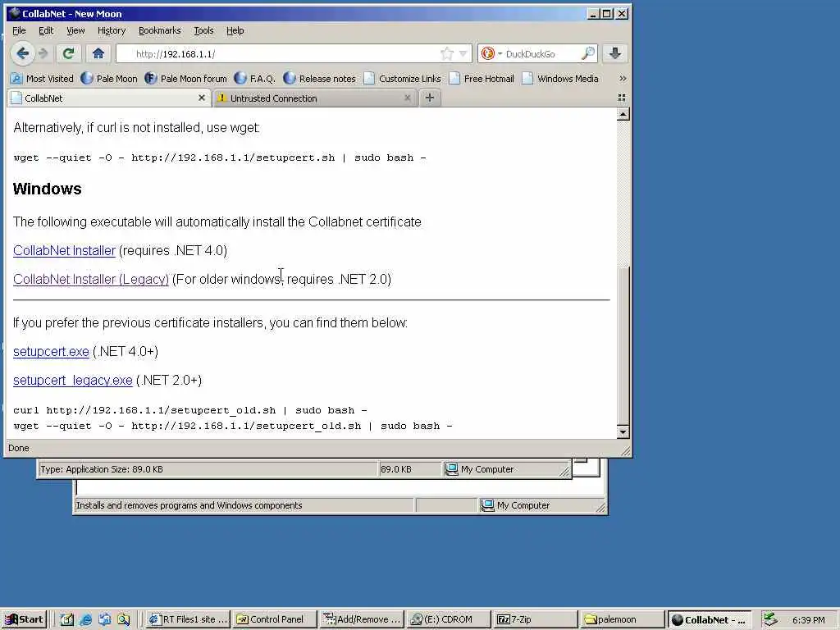Click the page scrollbar up arrow
The image size is (840, 630).
point(623,114)
